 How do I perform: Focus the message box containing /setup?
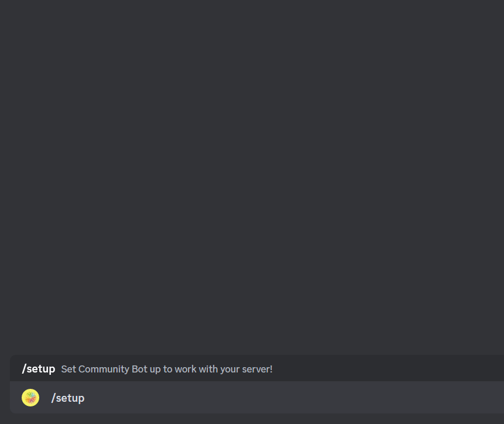pyautogui.click(x=257, y=398)
